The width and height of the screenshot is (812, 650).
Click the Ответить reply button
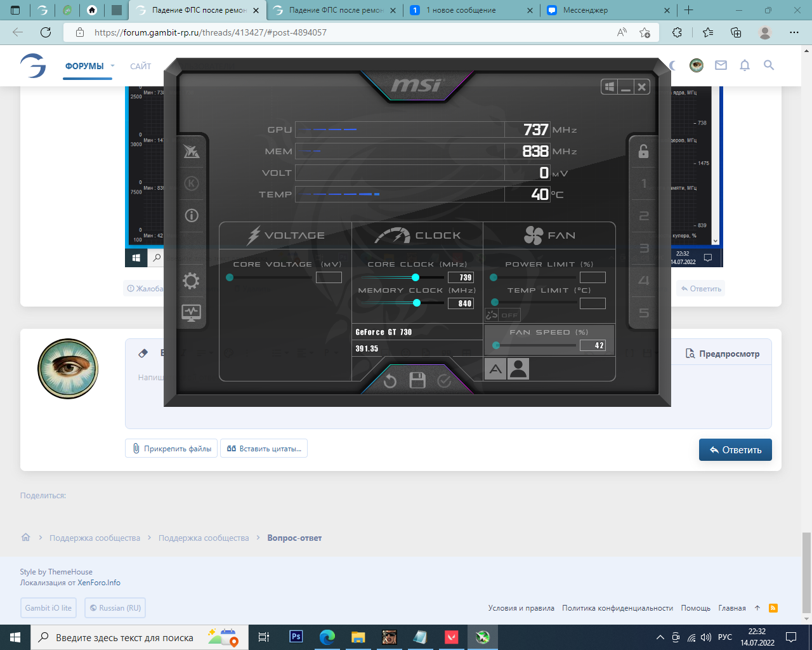point(735,449)
